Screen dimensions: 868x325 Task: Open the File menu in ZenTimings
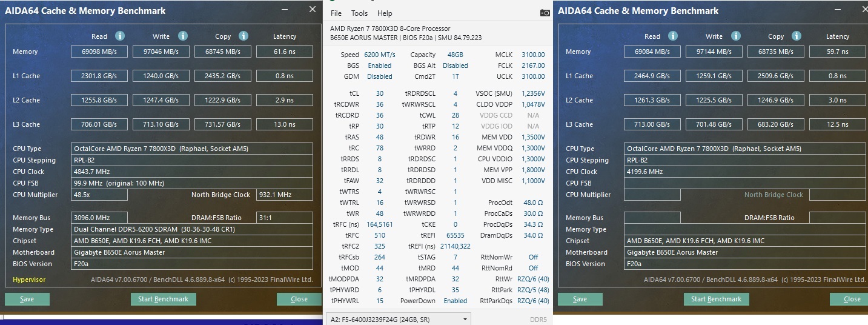pyautogui.click(x=336, y=13)
